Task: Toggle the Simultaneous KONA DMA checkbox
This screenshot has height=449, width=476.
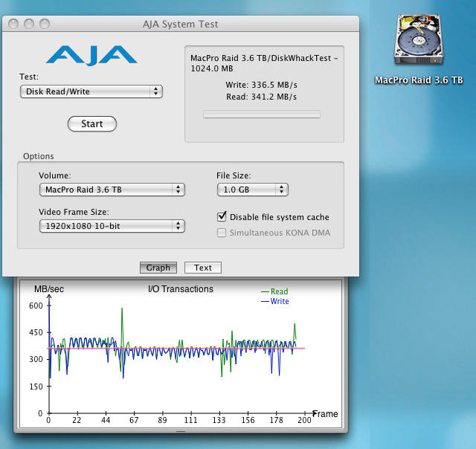Action: (x=222, y=233)
